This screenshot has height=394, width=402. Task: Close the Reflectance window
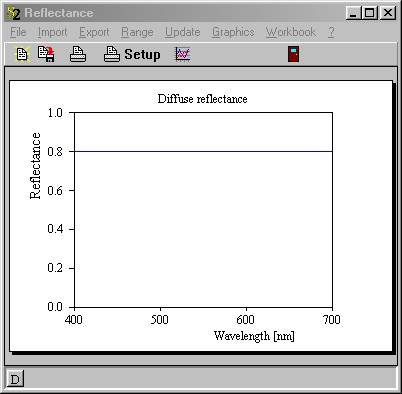point(388,13)
